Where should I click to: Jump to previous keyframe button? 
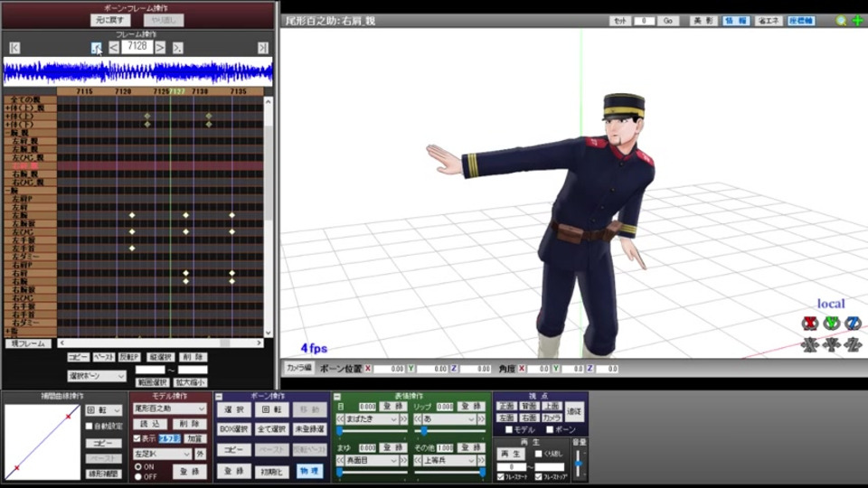(97, 48)
